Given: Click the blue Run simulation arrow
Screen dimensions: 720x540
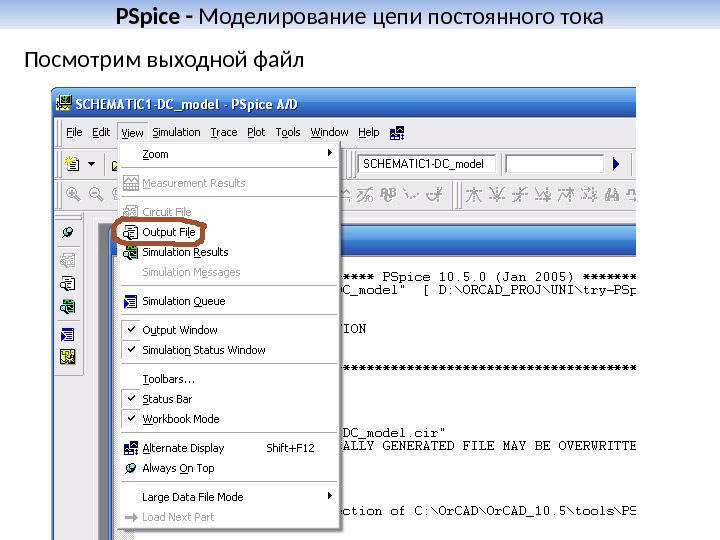Looking at the screenshot, I should [616, 164].
